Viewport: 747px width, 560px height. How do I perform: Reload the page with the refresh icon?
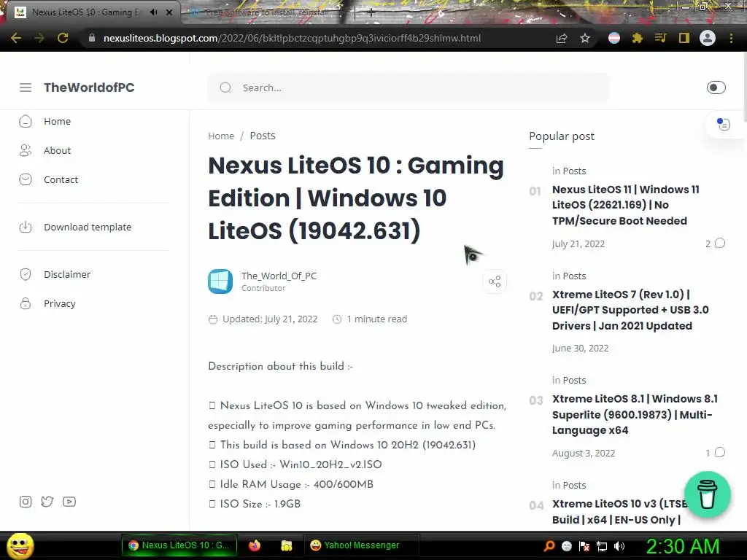(x=63, y=38)
